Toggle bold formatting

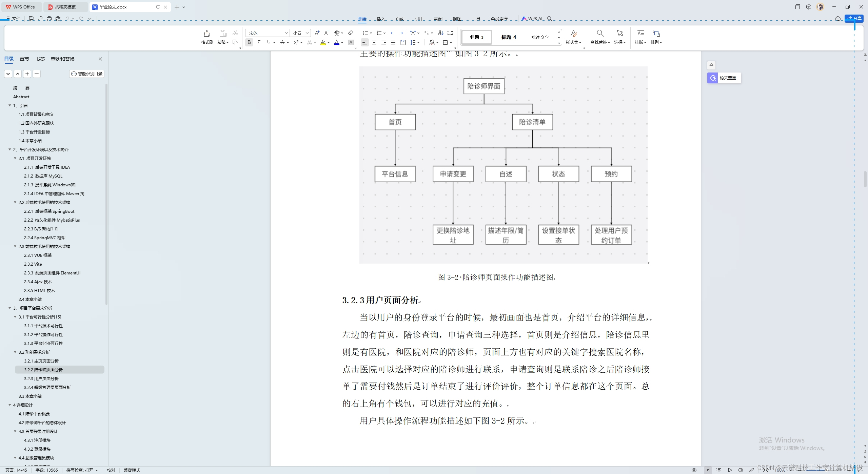(249, 42)
